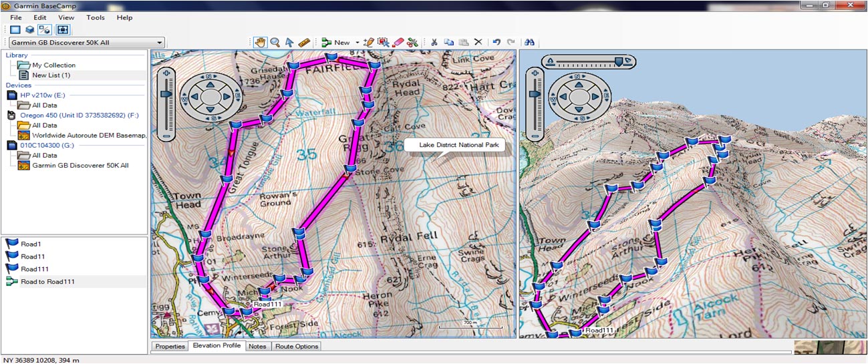Click the Paste icon

click(x=464, y=42)
